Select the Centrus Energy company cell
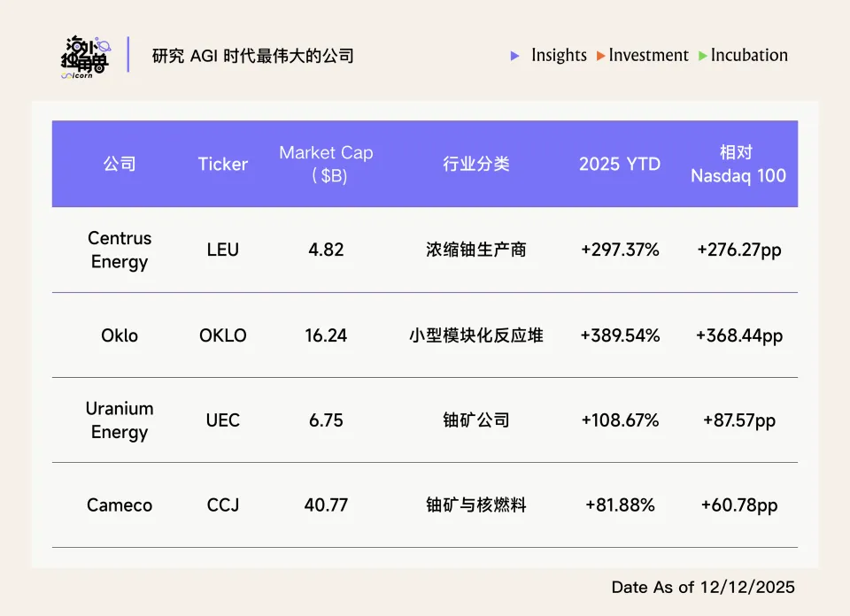The image size is (850, 616). click(120, 250)
